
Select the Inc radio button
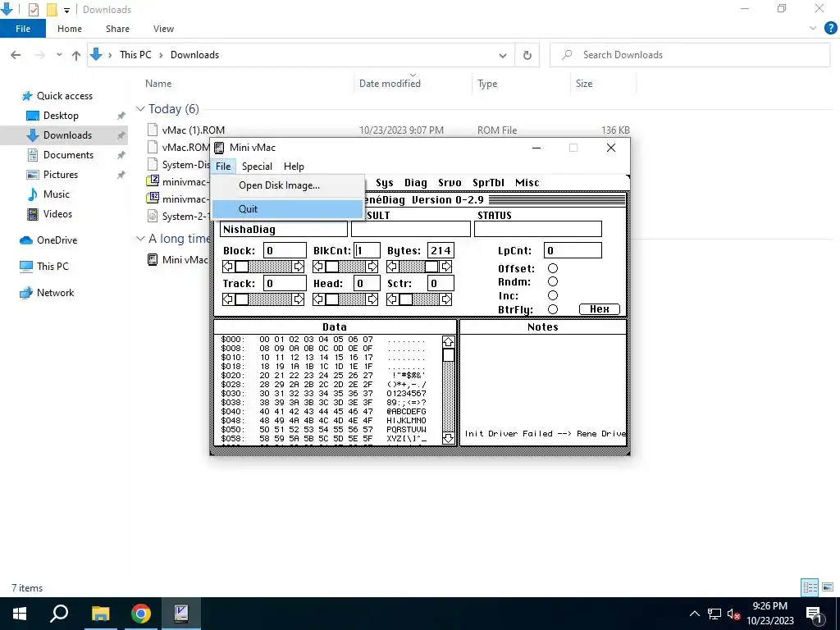coord(553,295)
